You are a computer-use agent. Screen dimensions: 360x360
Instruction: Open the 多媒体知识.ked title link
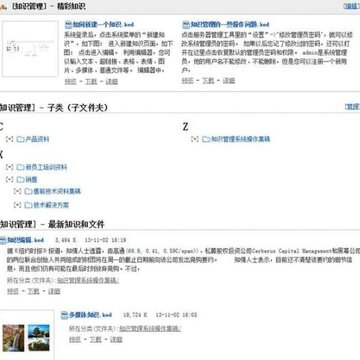coord(90,315)
